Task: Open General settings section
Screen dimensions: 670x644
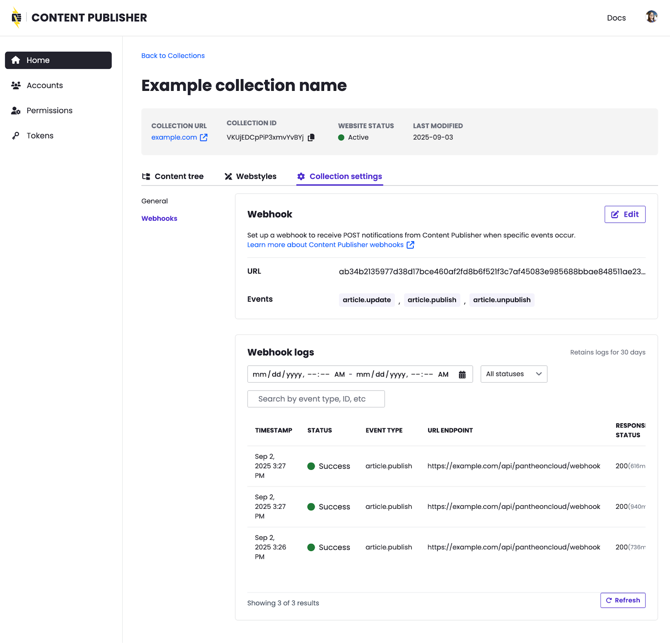Action: [x=155, y=201]
